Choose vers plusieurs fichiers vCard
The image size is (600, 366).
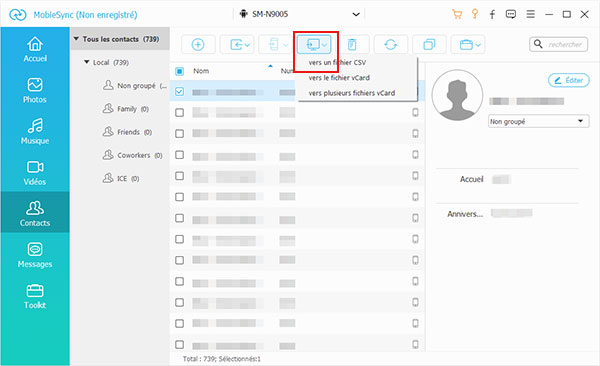tap(352, 93)
